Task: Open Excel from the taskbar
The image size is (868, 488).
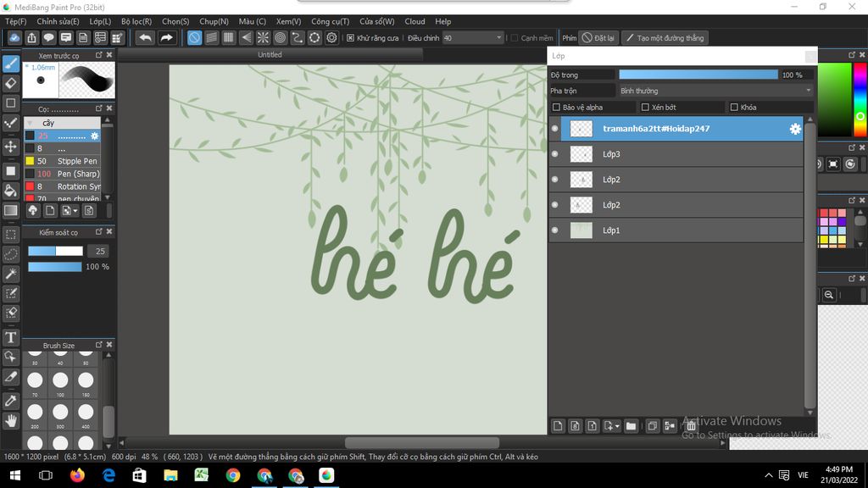Action: [202, 475]
